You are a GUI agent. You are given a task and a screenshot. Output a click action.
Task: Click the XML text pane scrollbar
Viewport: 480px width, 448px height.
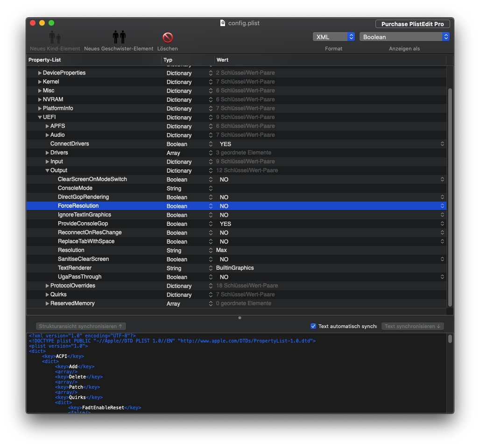pos(450,339)
